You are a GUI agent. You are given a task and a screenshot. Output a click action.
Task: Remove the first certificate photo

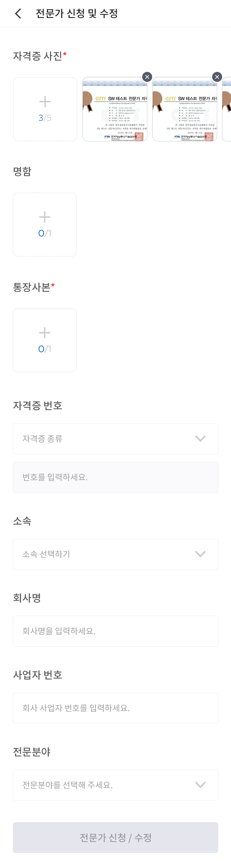point(147,77)
